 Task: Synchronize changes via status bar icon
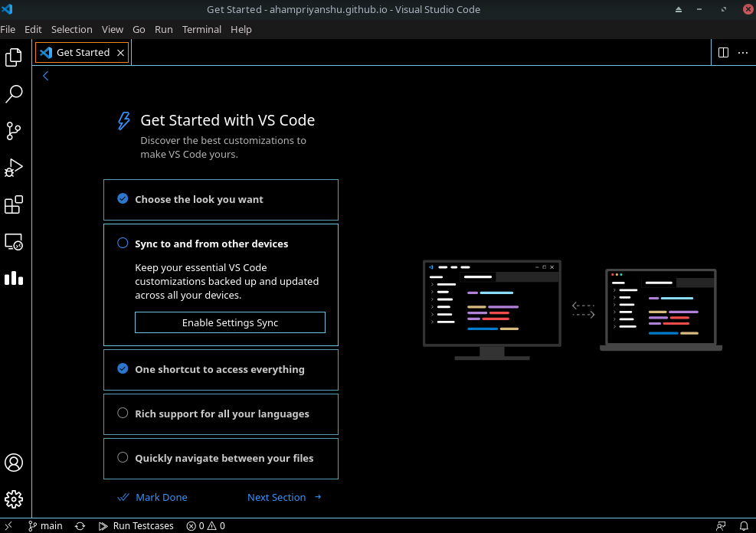click(x=80, y=526)
